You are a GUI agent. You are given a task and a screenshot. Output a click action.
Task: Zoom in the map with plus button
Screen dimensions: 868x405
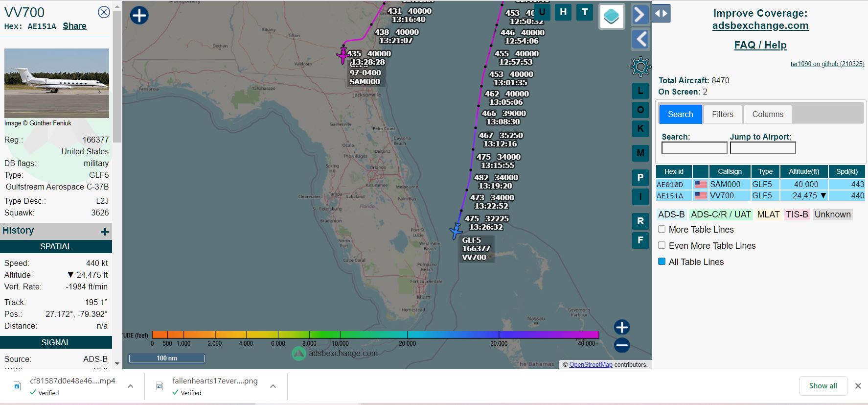[x=621, y=327]
